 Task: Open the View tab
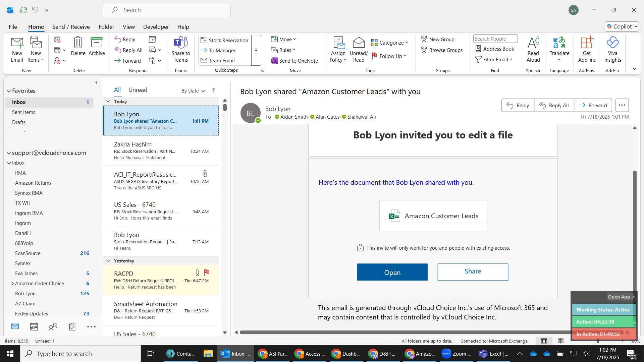[128, 27]
